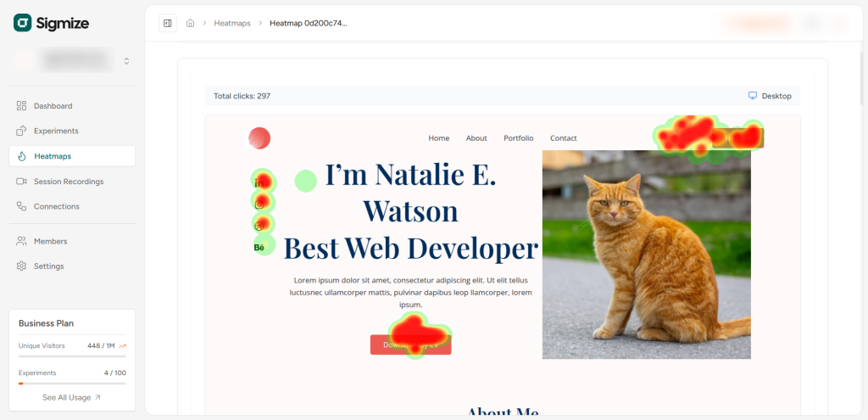Viewport: 868px width, 420px height.
Task: Toggle the sidebar collapse button
Action: pos(168,23)
